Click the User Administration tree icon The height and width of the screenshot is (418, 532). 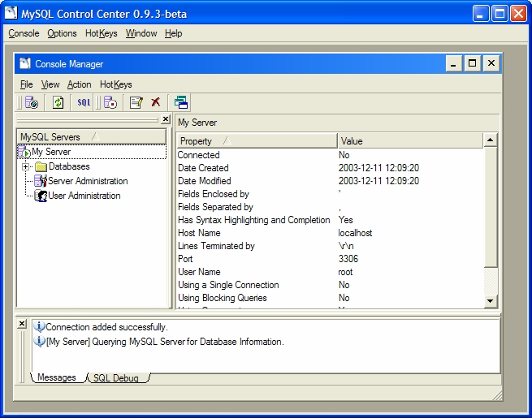click(x=41, y=196)
